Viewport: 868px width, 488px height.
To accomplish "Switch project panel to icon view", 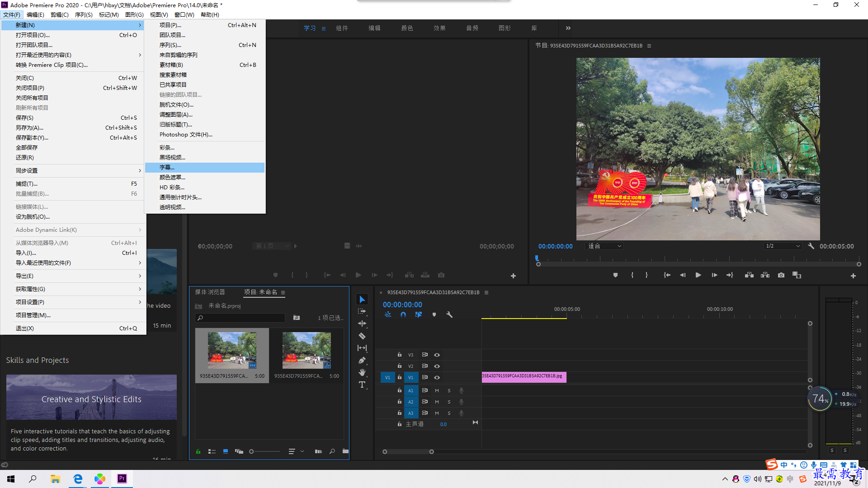I will click(226, 451).
